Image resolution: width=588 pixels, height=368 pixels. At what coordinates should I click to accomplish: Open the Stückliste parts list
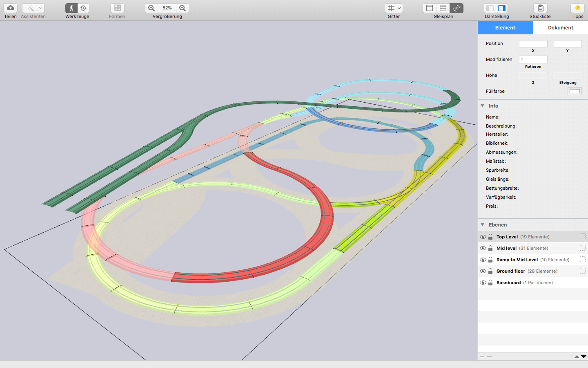click(540, 8)
